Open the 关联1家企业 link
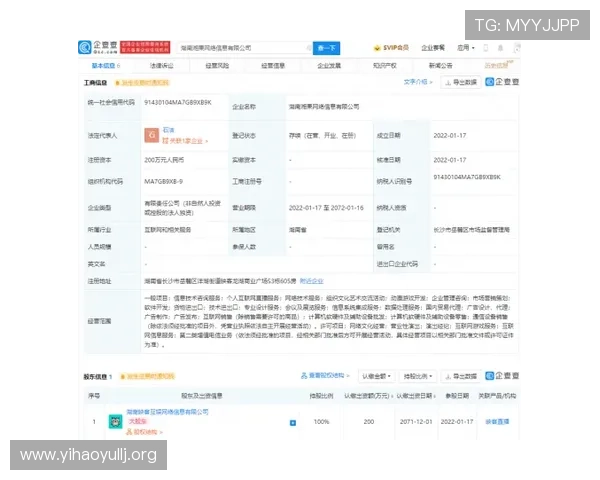Screen dimensions: 600x480 pos(185,141)
